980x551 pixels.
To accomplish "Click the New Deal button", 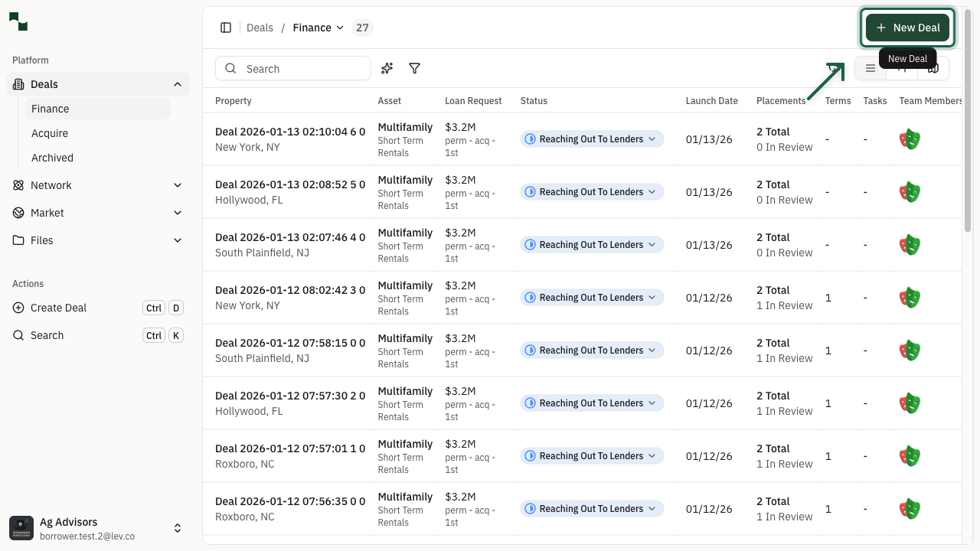I will 907,28.
